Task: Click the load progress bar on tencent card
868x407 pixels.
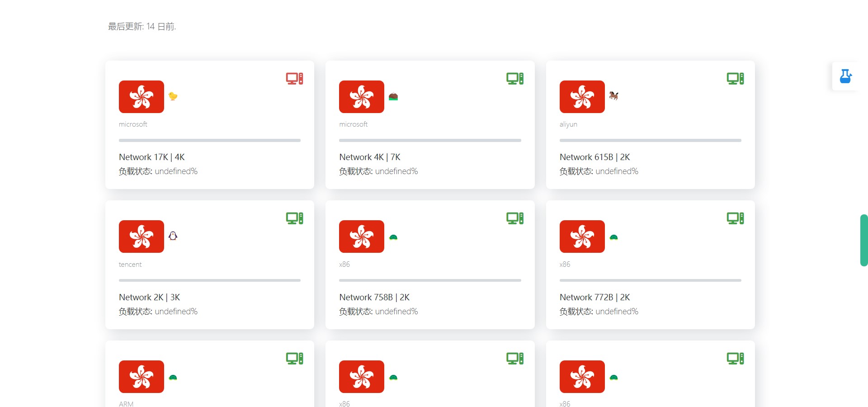Action: (210, 280)
